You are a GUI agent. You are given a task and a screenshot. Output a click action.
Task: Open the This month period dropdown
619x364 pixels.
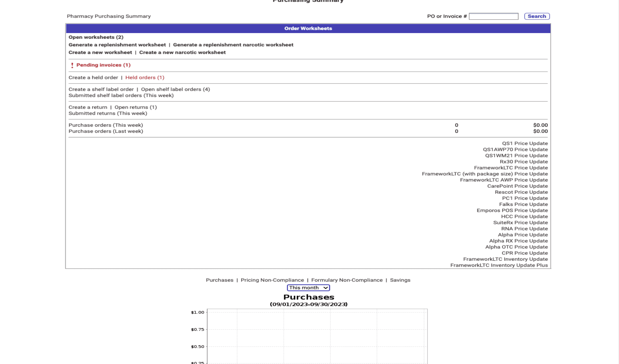[308, 288]
